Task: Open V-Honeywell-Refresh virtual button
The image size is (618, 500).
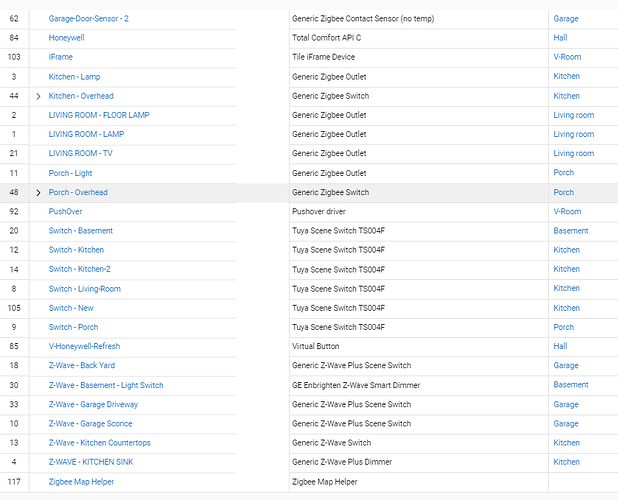Action: tap(84, 347)
